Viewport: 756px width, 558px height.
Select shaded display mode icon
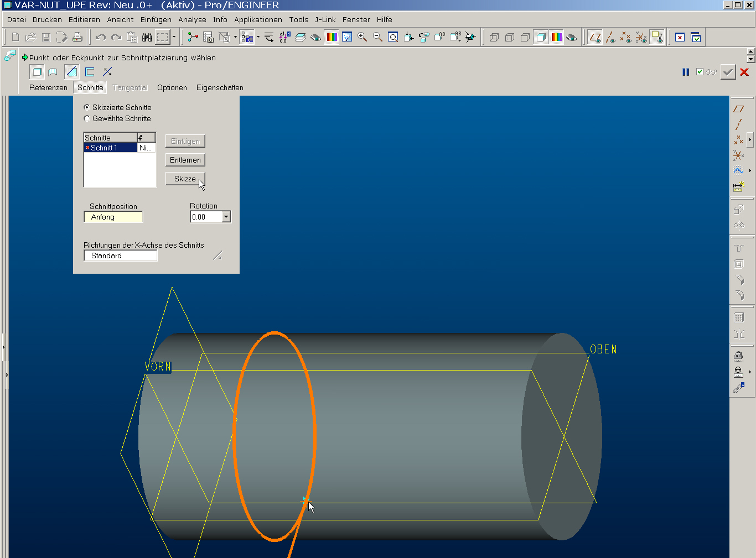(x=541, y=37)
